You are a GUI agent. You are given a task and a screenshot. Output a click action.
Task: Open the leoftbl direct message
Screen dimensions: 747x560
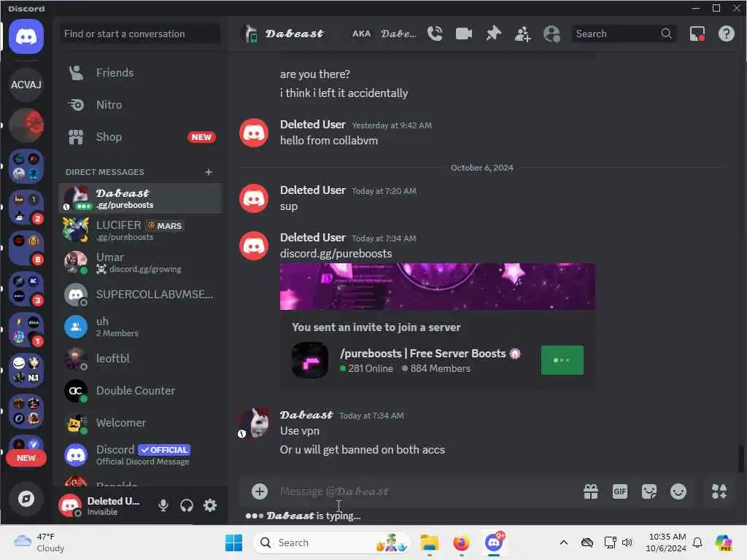140,359
